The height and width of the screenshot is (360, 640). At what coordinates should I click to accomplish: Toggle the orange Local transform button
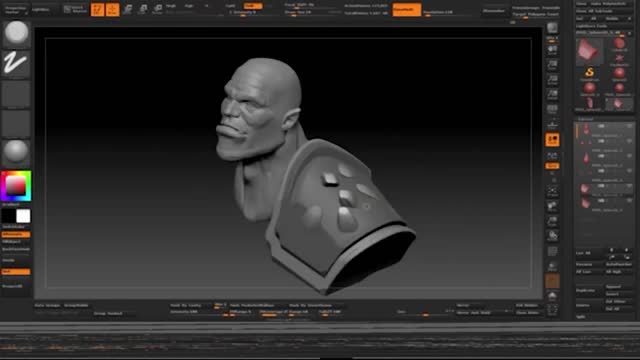point(552,140)
